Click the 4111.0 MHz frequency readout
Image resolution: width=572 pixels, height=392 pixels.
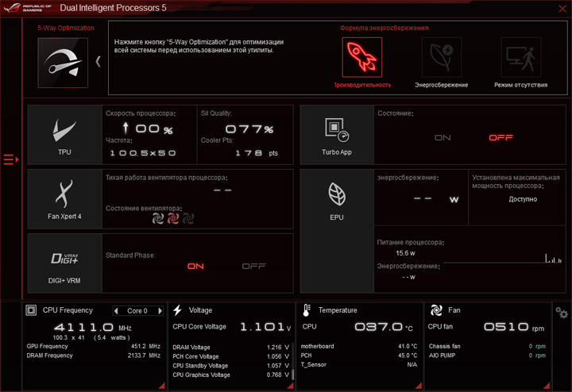click(x=93, y=327)
